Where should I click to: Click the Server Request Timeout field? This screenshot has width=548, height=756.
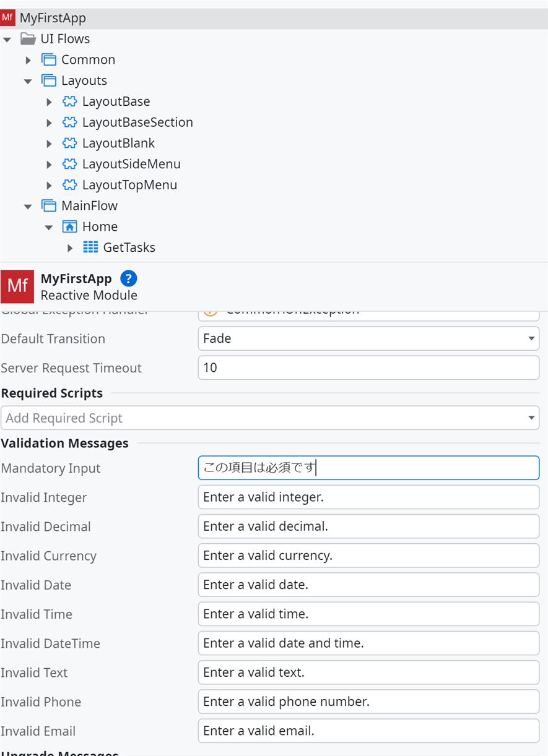coord(368,367)
